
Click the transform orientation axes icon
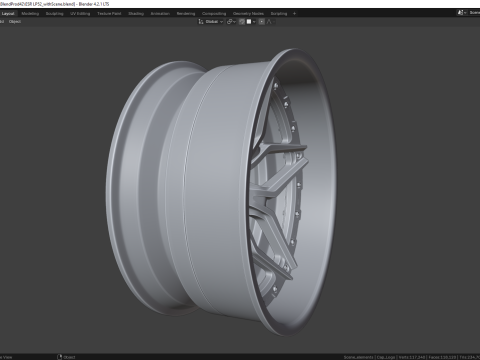pos(201,22)
